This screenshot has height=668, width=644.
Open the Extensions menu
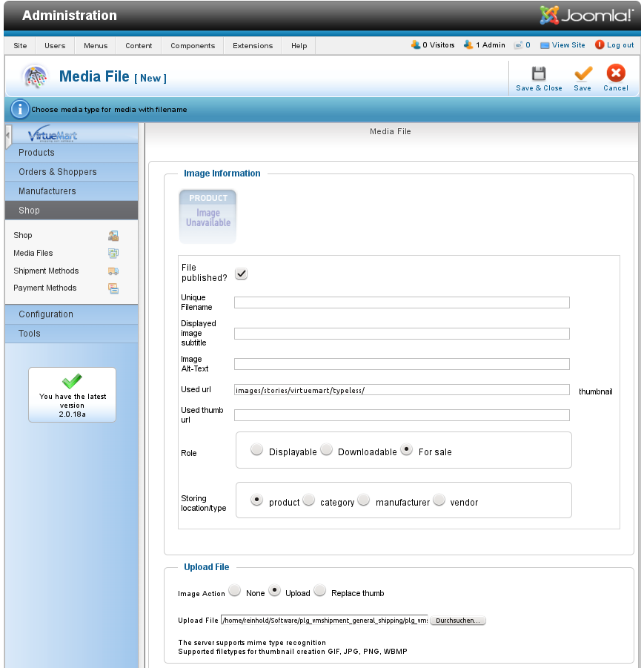tap(253, 46)
